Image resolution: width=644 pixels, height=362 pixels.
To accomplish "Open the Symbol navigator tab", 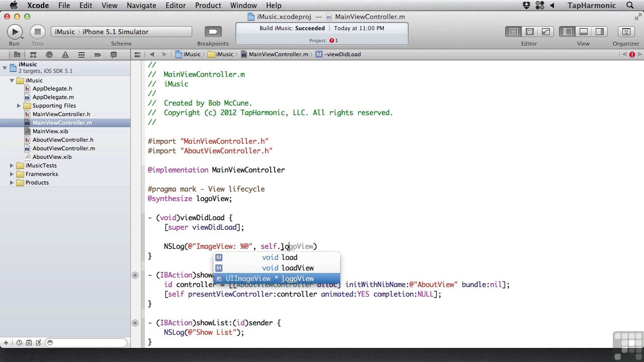I will [33, 54].
